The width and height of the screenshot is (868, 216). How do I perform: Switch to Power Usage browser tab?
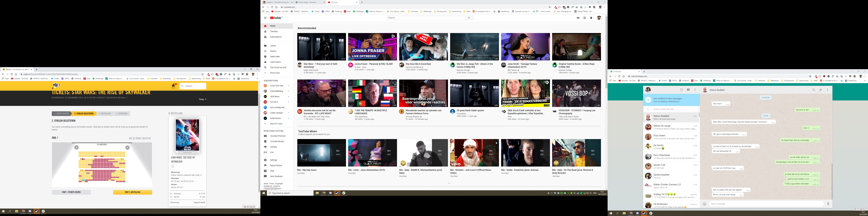point(307,2)
